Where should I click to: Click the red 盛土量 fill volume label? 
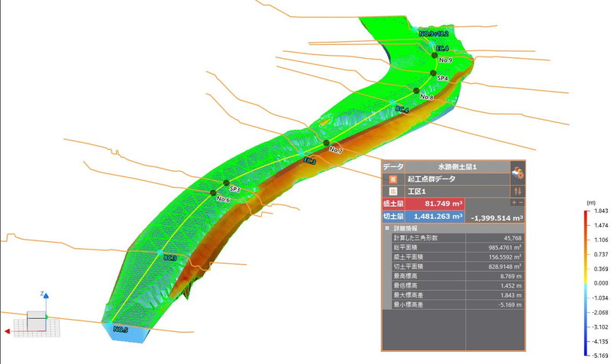point(393,204)
